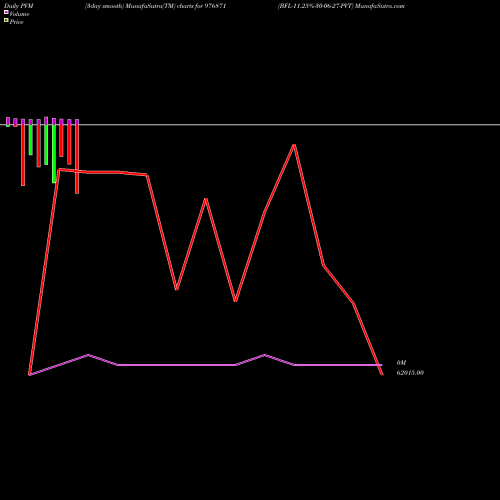Screen dimensions: 500x500
Task: Click the '62015.00' price value label
Action: (410, 373)
